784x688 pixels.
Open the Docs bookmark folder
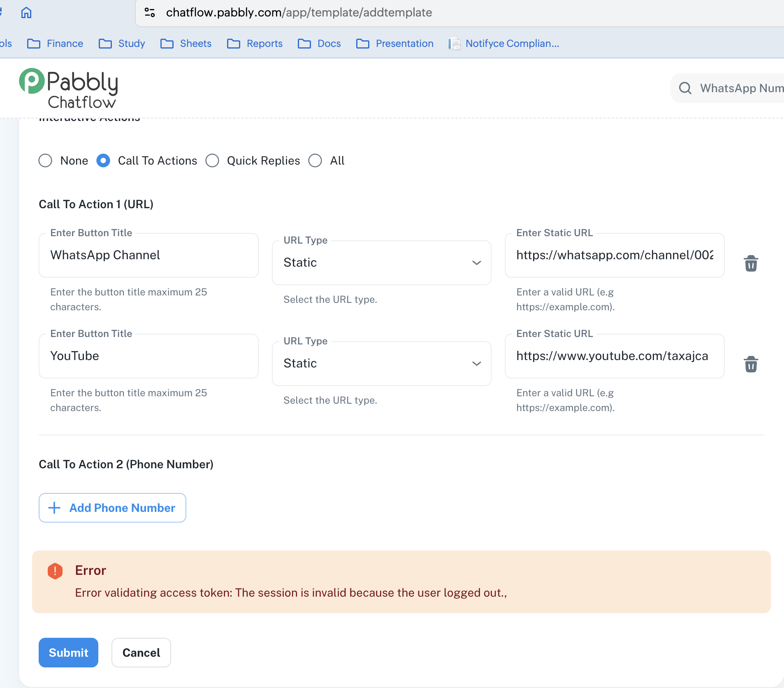click(x=319, y=44)
